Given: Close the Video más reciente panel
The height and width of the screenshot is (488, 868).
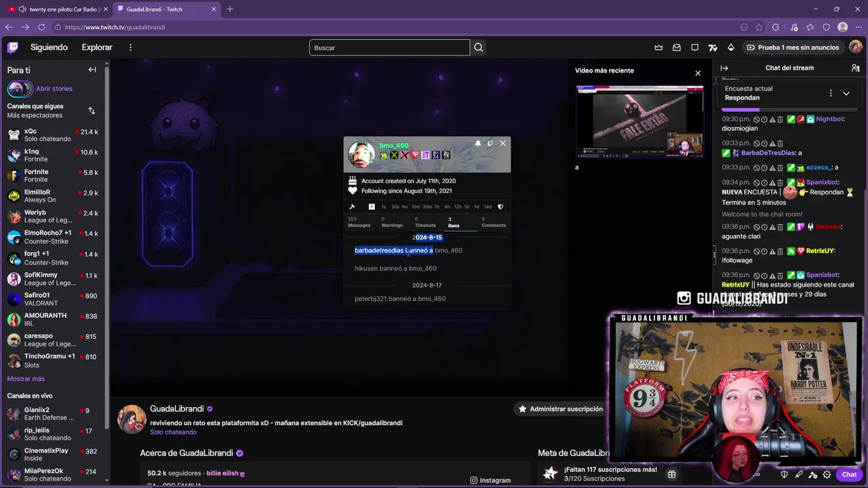Looking at the screenshot, I should [698, 73].
